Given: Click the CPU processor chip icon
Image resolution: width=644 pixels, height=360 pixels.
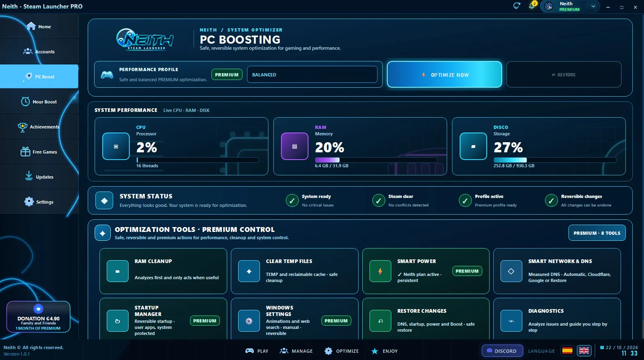Looking at the screenshot, I should coord(116,146).
